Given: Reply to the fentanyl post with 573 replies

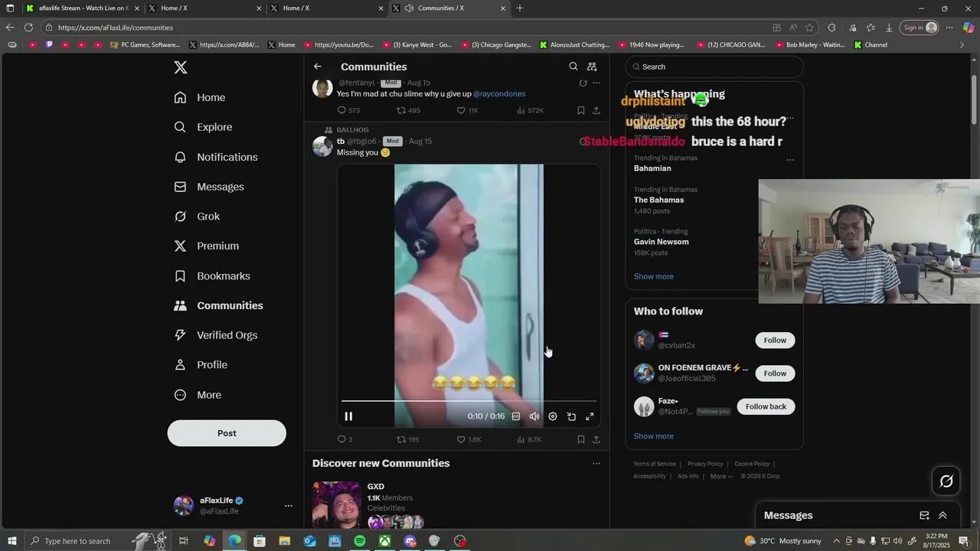Looking at the screenshot, I should coord(348,110).
